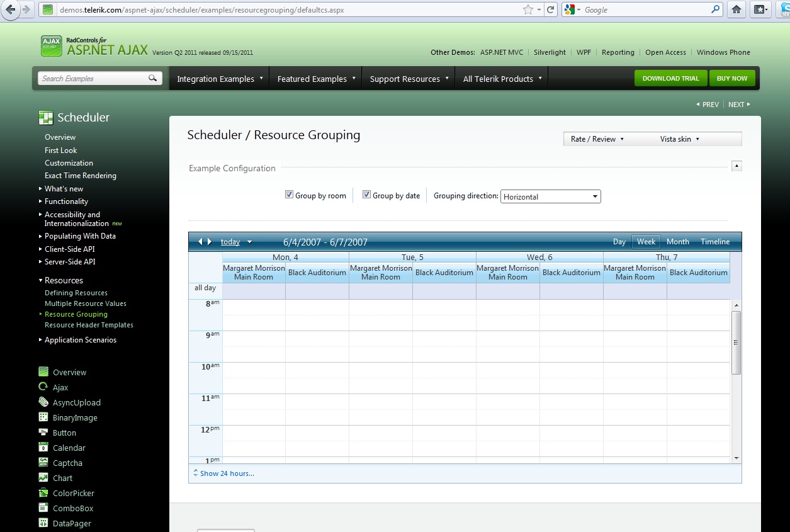The image size is (790, 532).
Task: Click the Show 24 hours arrows icon
Action: (x=195, y=473)
